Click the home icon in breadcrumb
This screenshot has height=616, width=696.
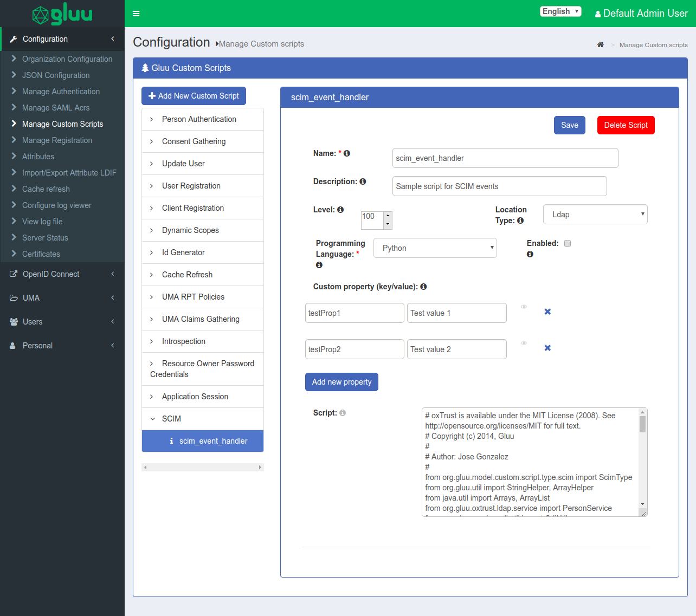[601, 45]
